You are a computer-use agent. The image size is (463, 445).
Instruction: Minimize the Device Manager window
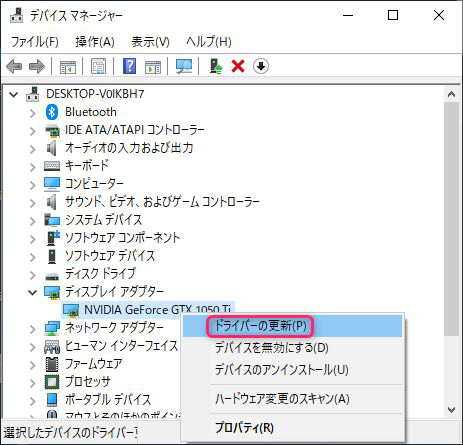point(348,15)
